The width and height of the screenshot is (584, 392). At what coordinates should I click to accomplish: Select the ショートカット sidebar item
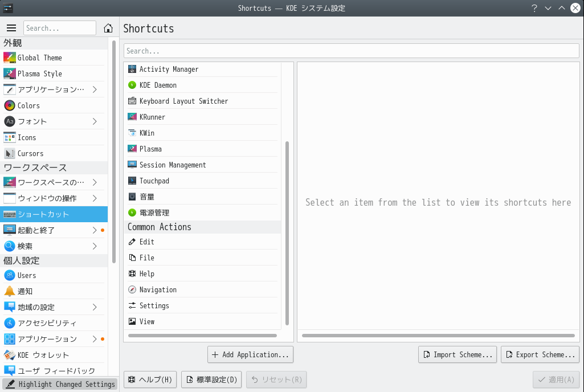click(x=54, y=214)
